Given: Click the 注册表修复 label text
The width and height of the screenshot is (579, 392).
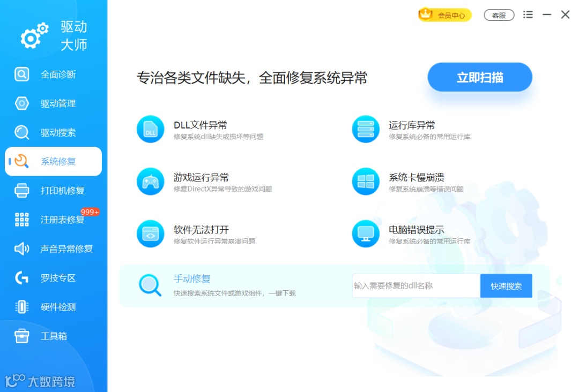Looking at the screenshot, I should click(62, 220).
